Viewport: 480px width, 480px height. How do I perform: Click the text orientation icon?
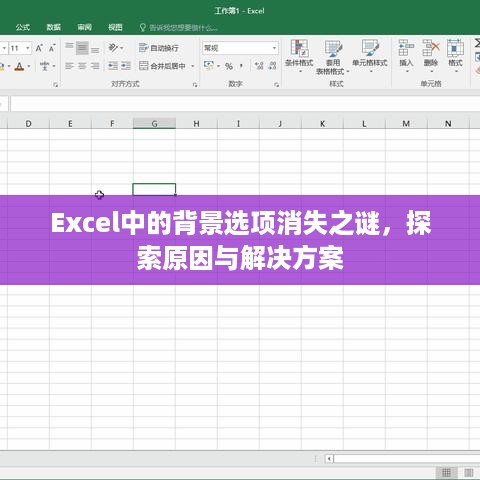[113, 48]
